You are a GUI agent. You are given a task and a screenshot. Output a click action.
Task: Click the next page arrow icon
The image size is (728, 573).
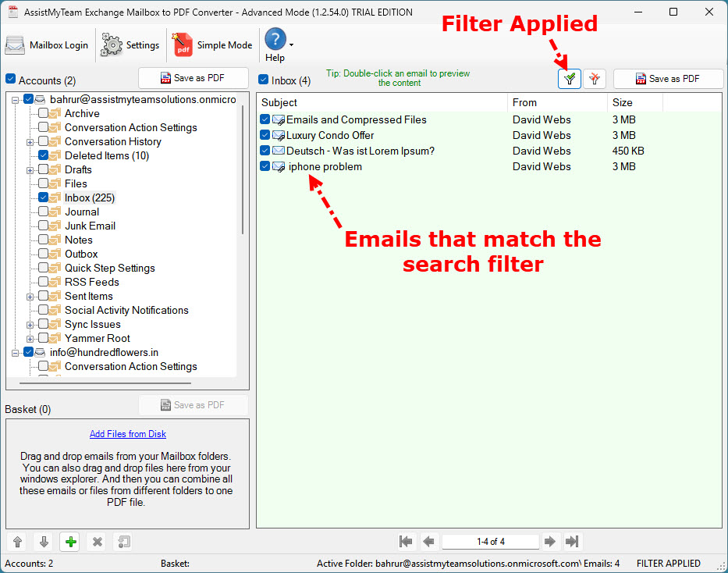(550, 542)
